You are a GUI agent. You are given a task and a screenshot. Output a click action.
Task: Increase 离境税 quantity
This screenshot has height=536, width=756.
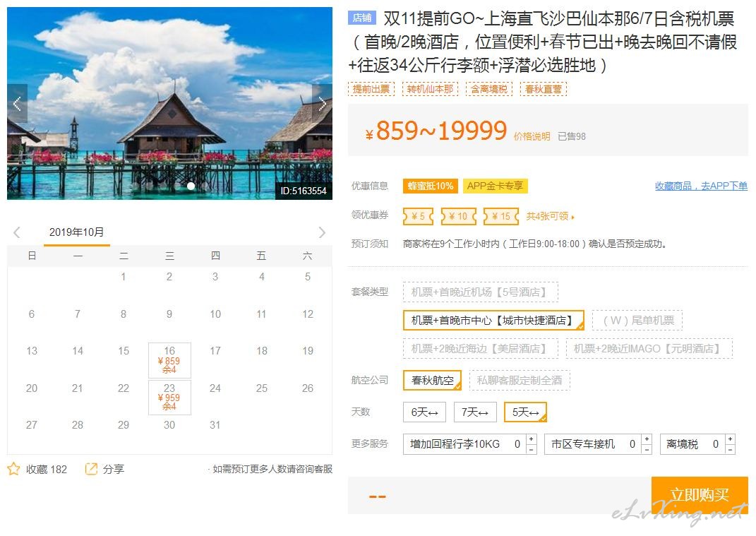point(730,439)
